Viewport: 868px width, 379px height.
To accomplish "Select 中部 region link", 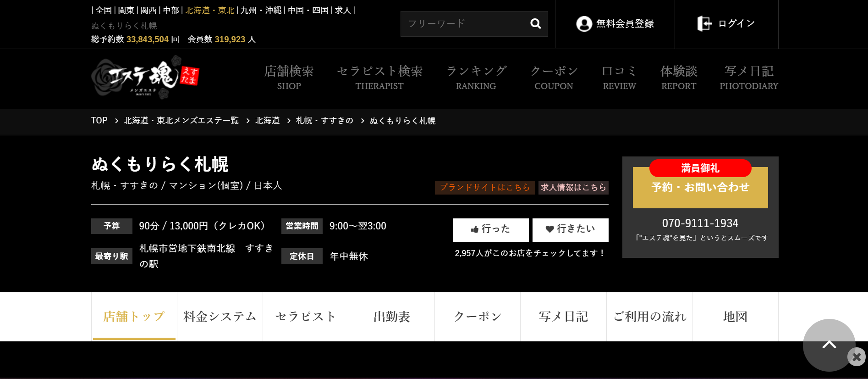I will 171,10.
